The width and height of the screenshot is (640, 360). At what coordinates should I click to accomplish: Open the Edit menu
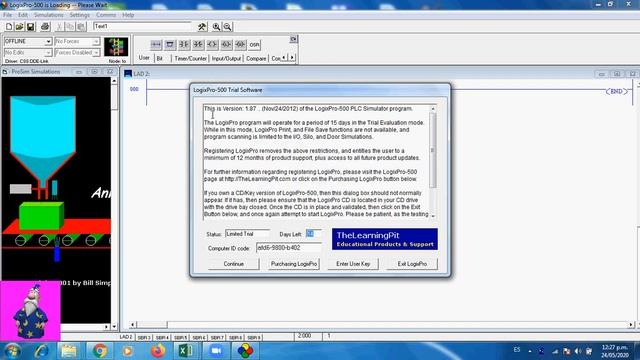point(23,15)
